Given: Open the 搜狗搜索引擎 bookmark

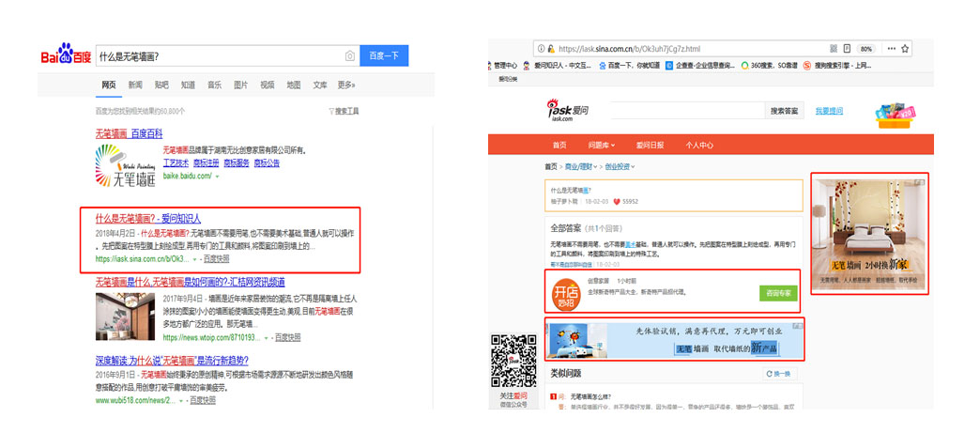Looking at the screenshot, I should [837, 65].
